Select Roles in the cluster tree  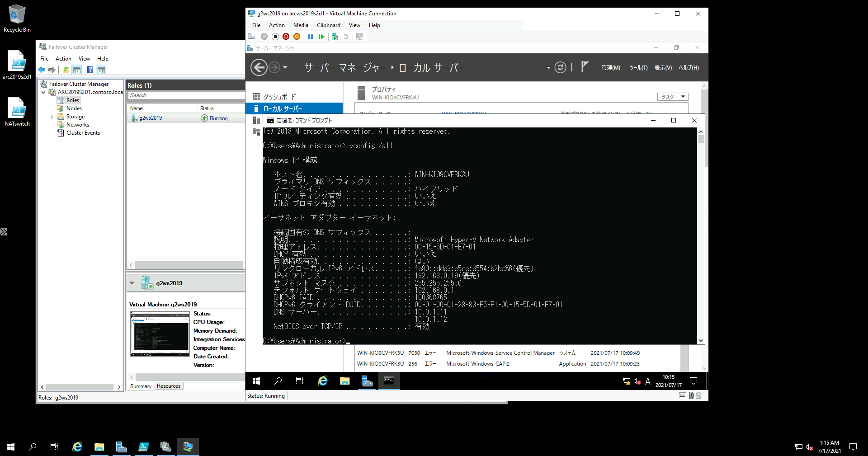click(73, 100)
